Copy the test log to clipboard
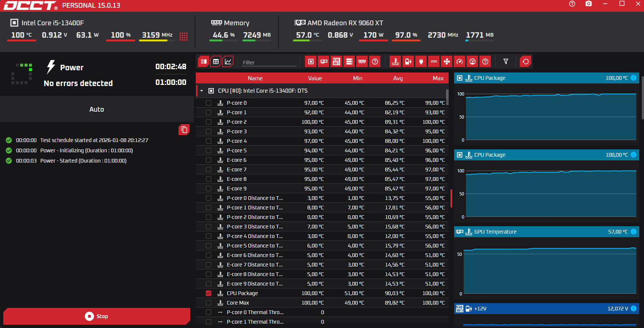Image resolution: width=644 pixels, height=328 pixels. (184, 130)
